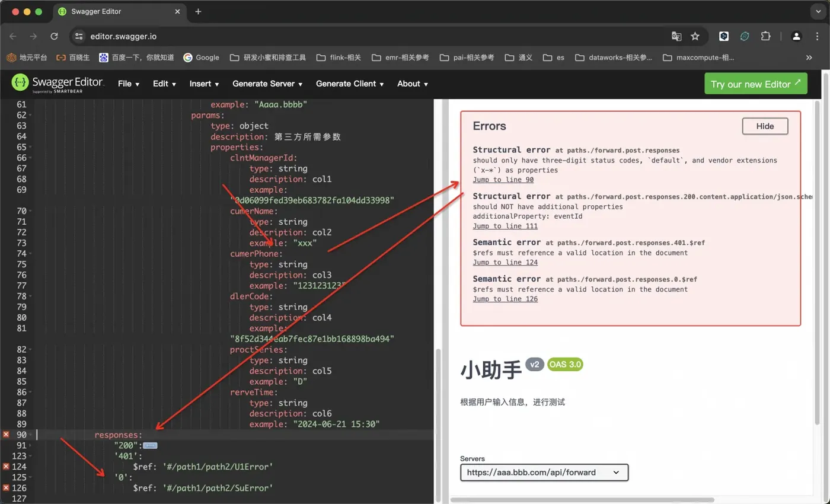
Task: Open the 研发小蜜和排查工具 bookmark folder
Action: coord(267,58)
